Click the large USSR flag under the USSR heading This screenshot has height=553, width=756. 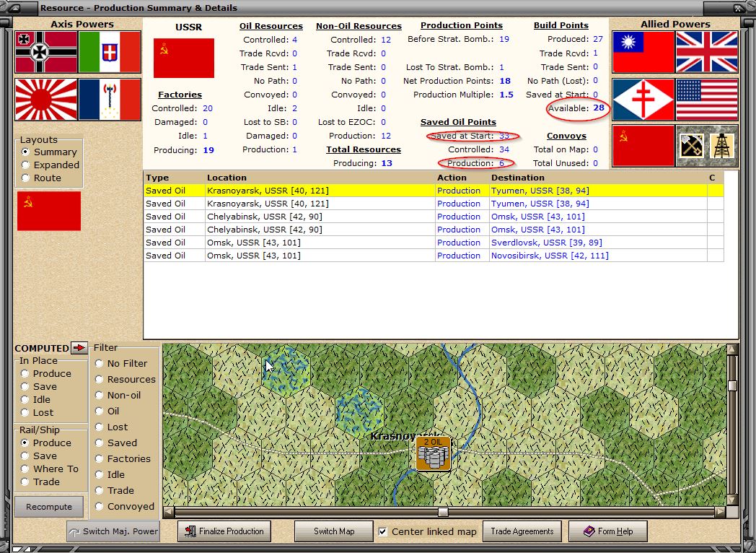[184, 58]
